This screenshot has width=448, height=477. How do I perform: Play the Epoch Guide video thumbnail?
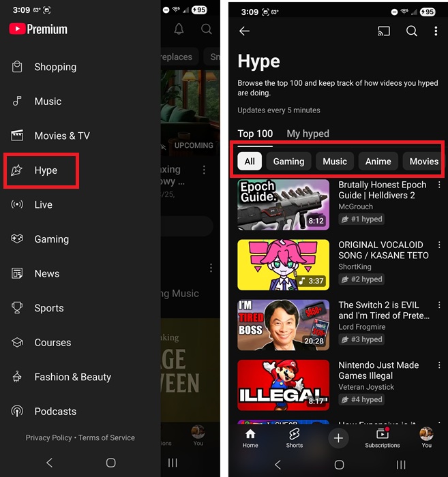(284, 204)
